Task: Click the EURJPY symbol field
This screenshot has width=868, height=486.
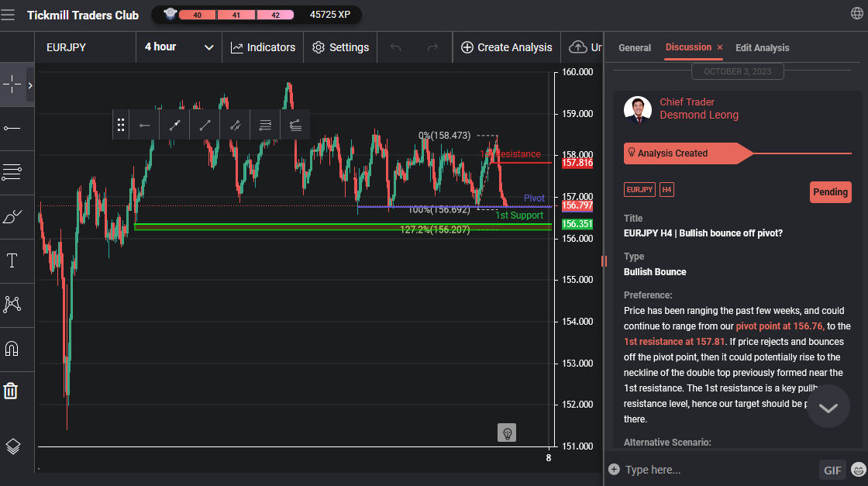Action: pos(85,47)
